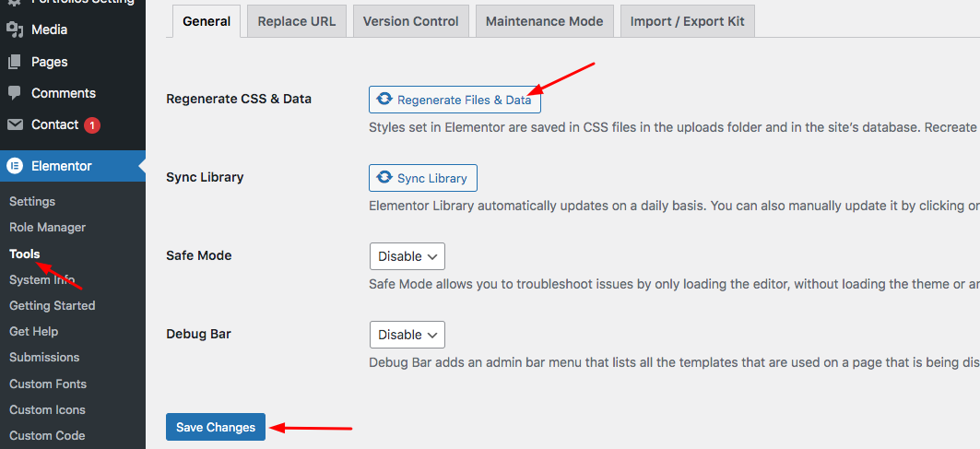
Task: Open Custom Code in Elementor menu
Action: [x=47, y=435]
